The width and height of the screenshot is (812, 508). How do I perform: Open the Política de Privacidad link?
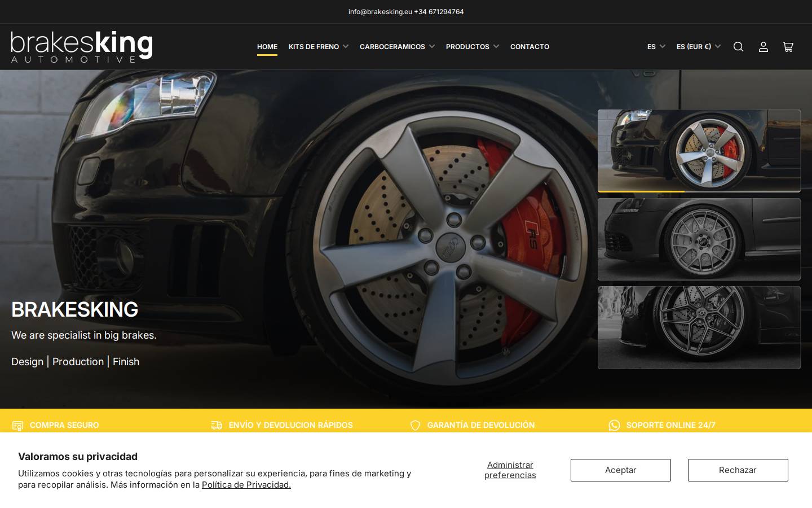pyautogui.click(x=246, y=485)
